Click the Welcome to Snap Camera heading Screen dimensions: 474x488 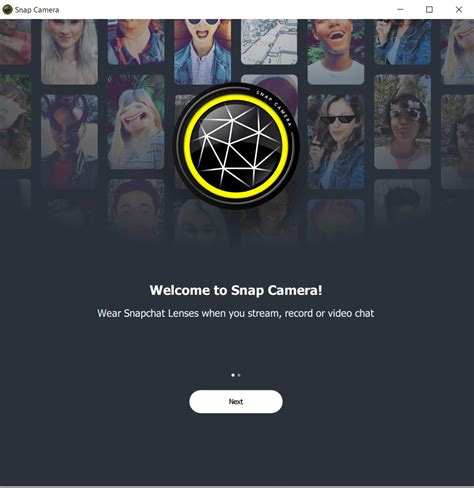pos(236,290)
